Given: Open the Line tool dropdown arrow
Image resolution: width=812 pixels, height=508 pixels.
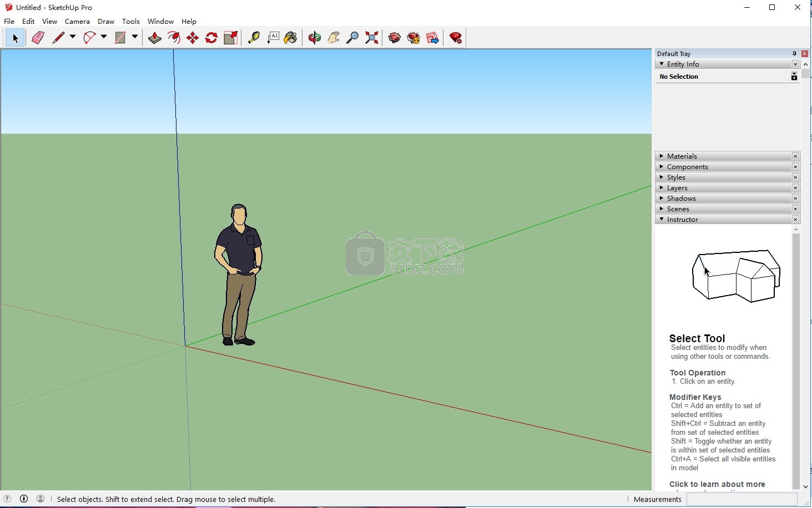Looking at the screenshot, I should (73, 37).
